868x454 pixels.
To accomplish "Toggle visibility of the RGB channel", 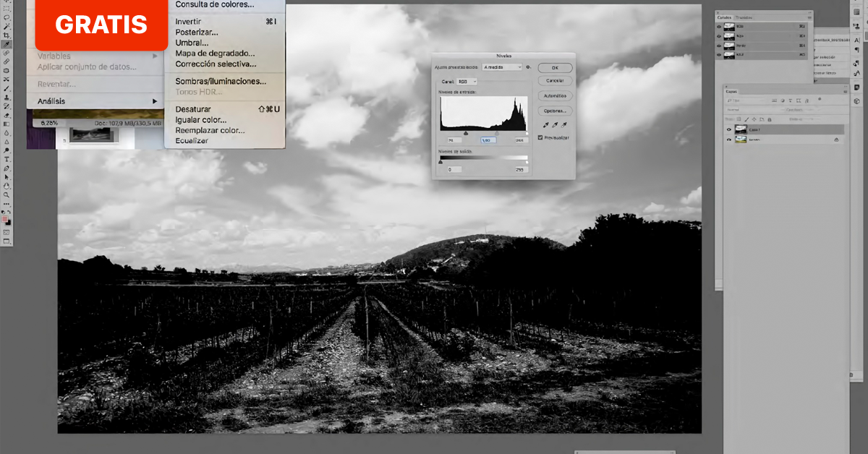I will click(719, 27).
